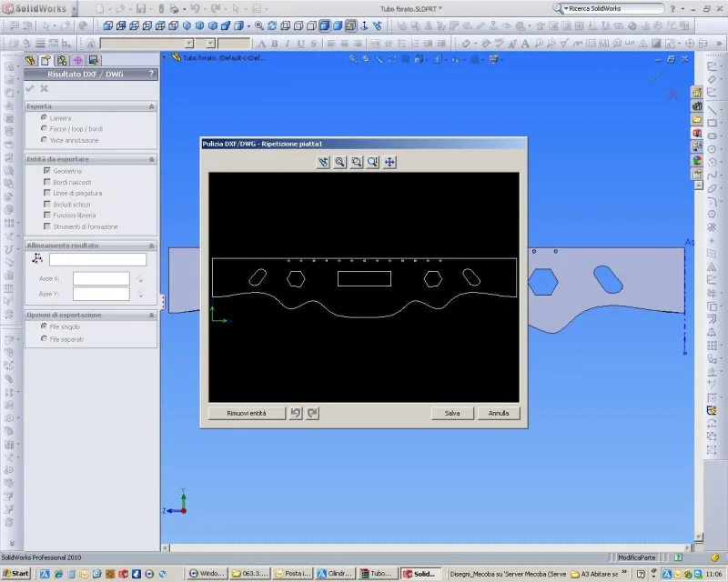Screen dimensions: 728x582
Task: Uncheck the Geometria checkbox
Action: pyautogui.click(x=47, y=171)
